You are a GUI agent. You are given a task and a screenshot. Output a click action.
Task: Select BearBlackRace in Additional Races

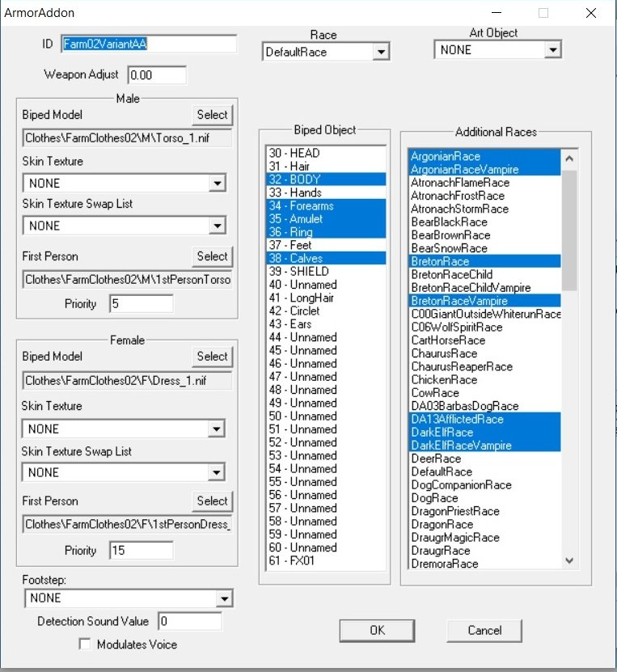tap(484, 222)
